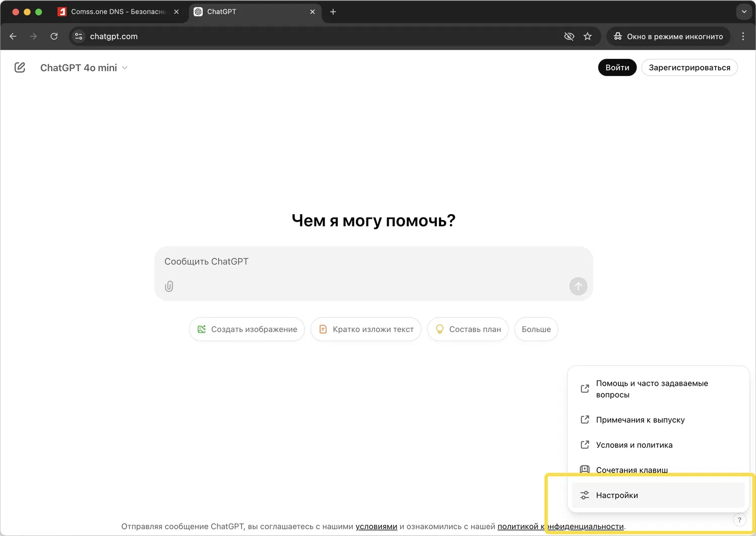Expand the tab search dropdown
Screen dimensions: 756x536
(x=744, y=12)
